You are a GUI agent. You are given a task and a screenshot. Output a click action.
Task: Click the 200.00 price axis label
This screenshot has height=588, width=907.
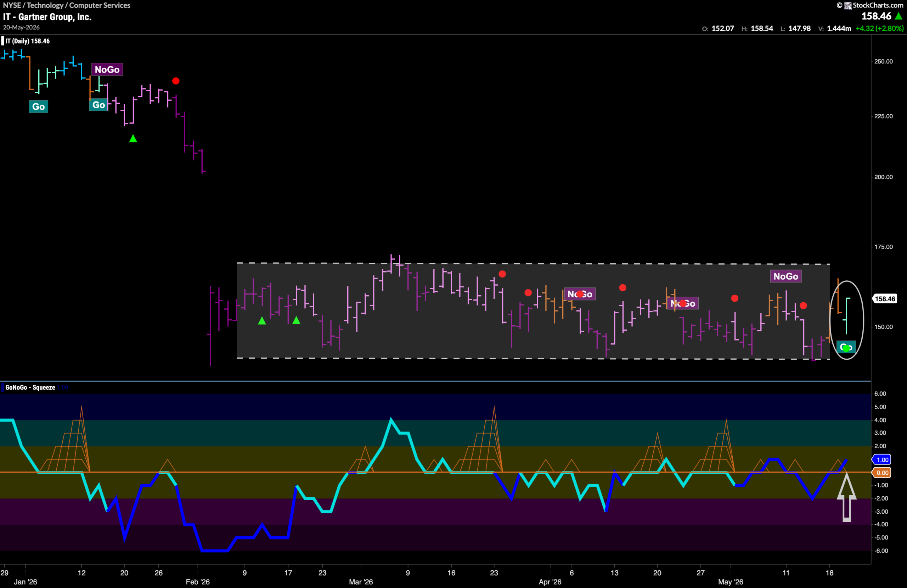pos(883,177)
